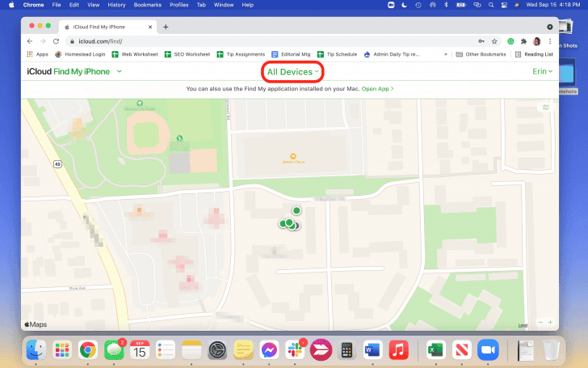The height and width of the screenshot is (368, 588).
Task: Expand the iCloud app switcher chevron
Action: pyautogui.click(x=120, y=72)
